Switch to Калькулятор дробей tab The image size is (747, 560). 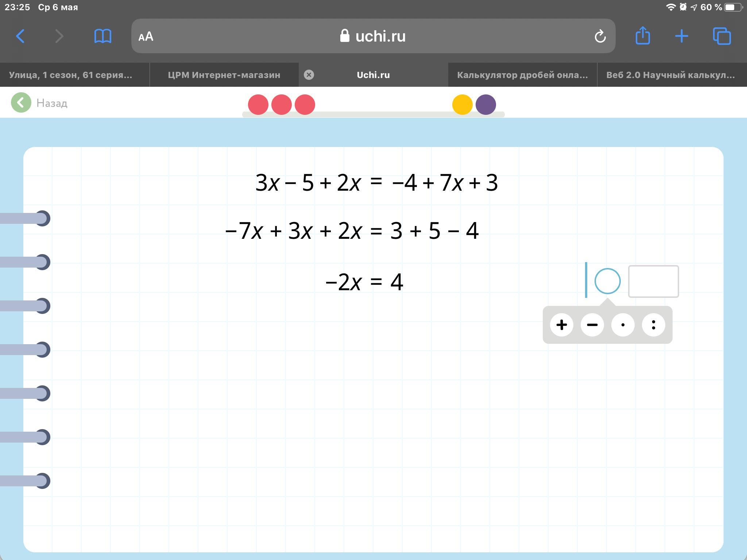(x=522, y=75)
